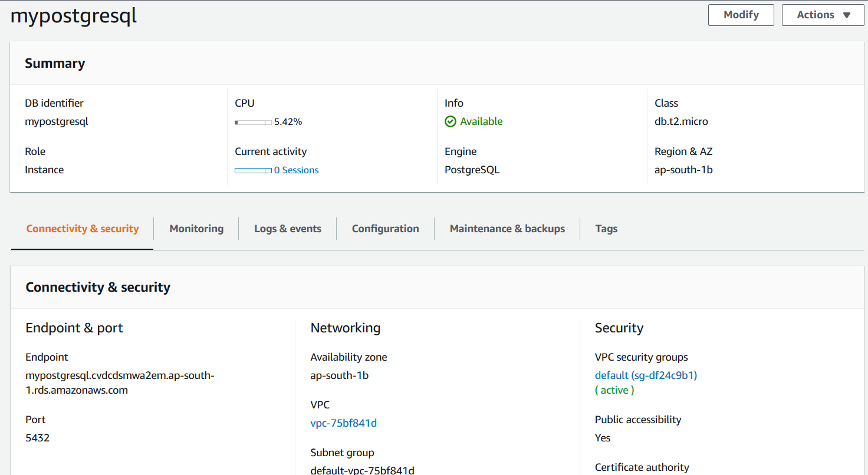The image size is (868, 475).
Task: Open the vpc-75bf841d VPC link
Action: (x=343, y=423)
